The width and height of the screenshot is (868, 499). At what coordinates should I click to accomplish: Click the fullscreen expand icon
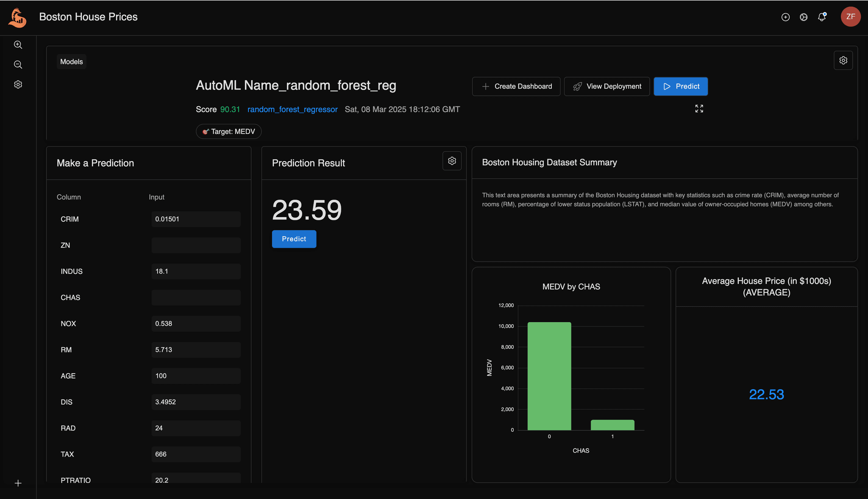tap(699, 109)
